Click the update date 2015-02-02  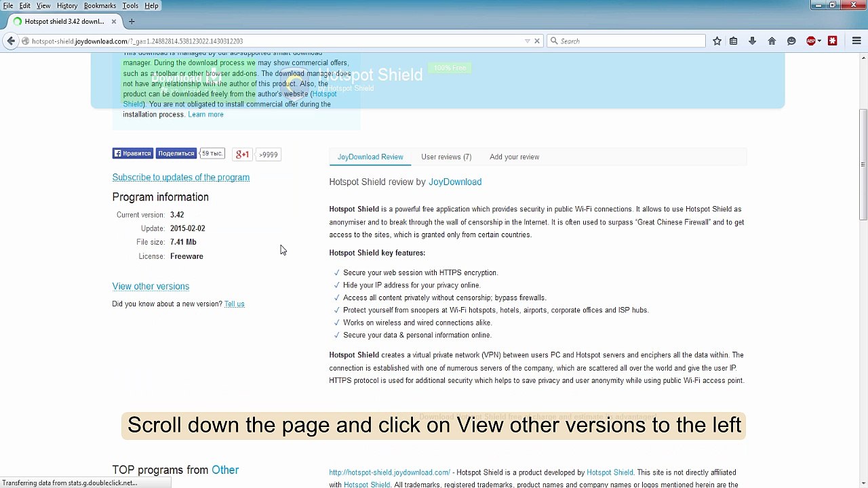click(188, 229)
